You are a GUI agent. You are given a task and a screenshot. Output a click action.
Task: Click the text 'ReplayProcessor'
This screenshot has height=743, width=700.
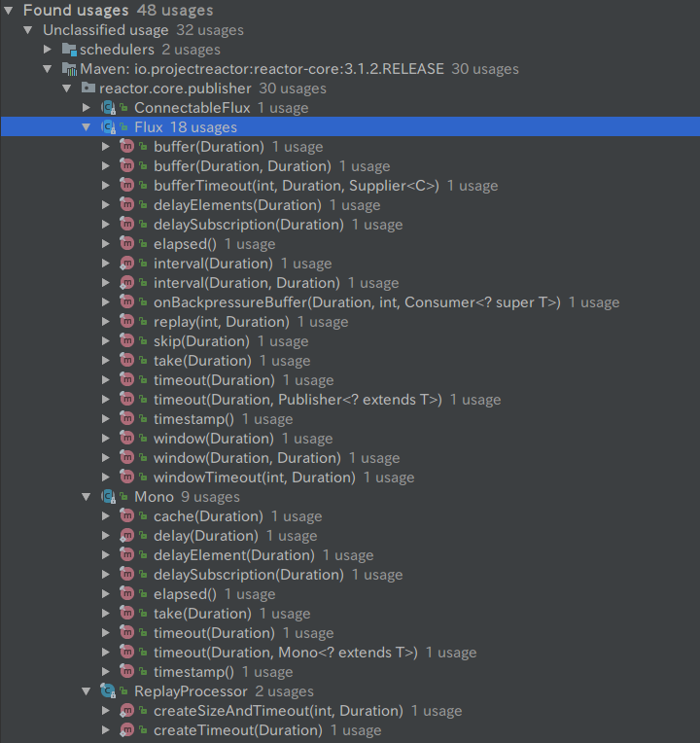click(191, 691)
